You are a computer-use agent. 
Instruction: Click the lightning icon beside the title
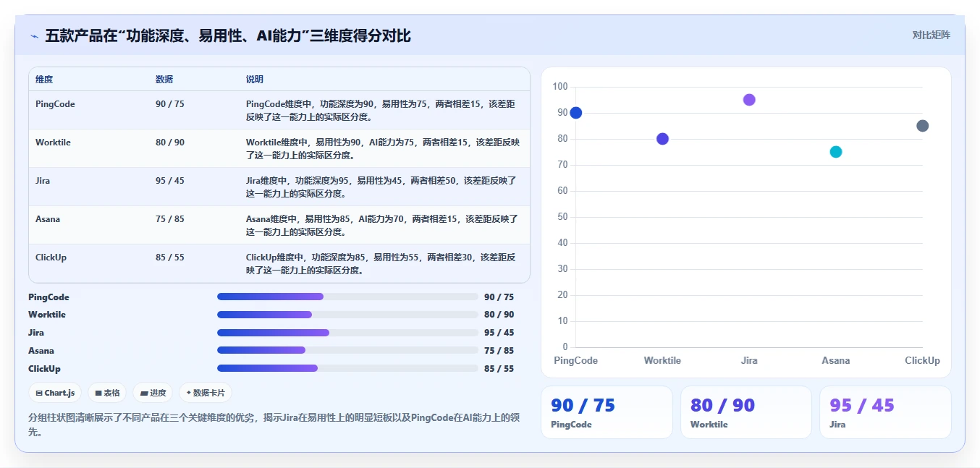pos(35,36)
